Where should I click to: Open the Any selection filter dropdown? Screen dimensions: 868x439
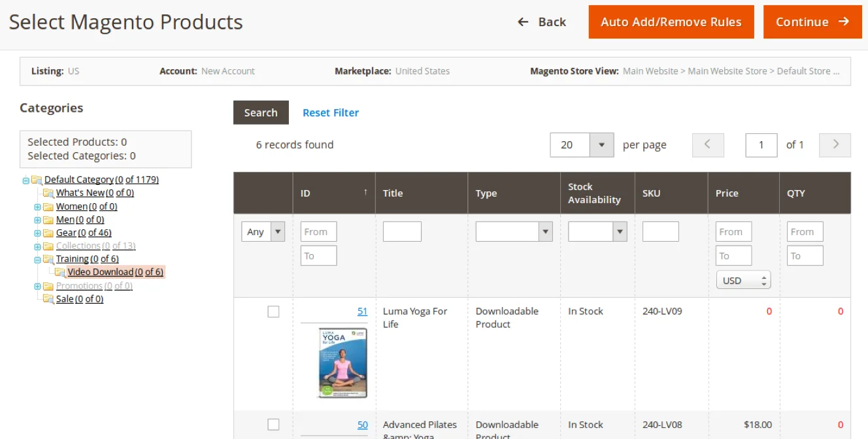coord(263,231)
